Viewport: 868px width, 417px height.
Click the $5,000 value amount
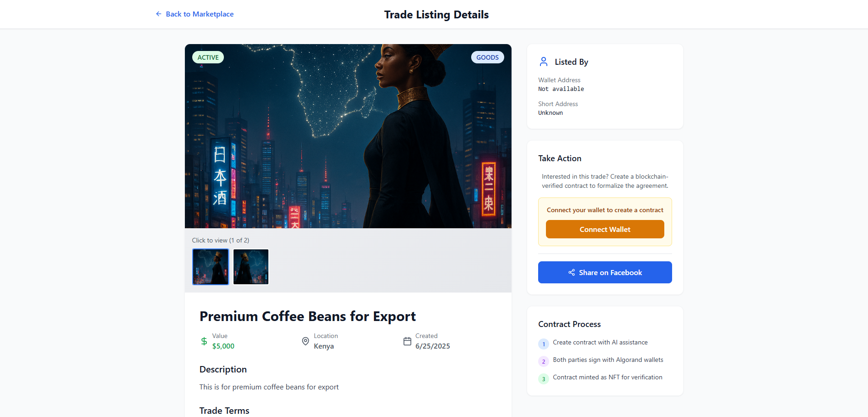coord(223,346)
